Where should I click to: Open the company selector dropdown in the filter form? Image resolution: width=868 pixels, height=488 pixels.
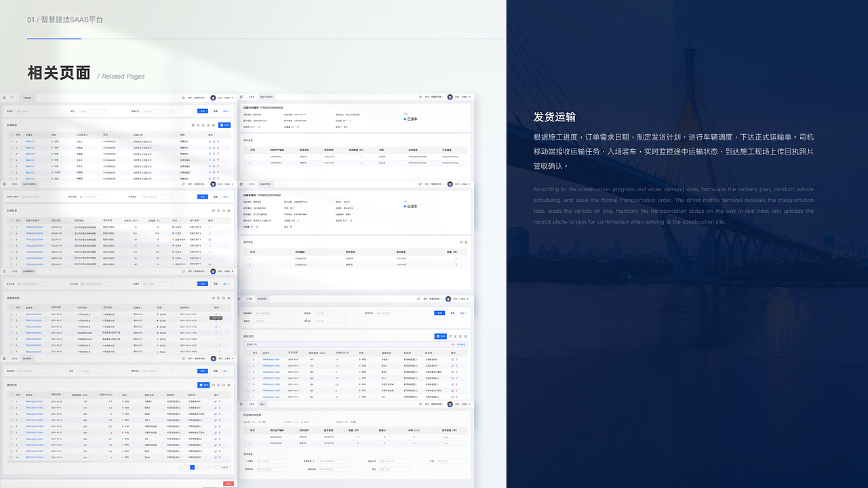point(157,111)
